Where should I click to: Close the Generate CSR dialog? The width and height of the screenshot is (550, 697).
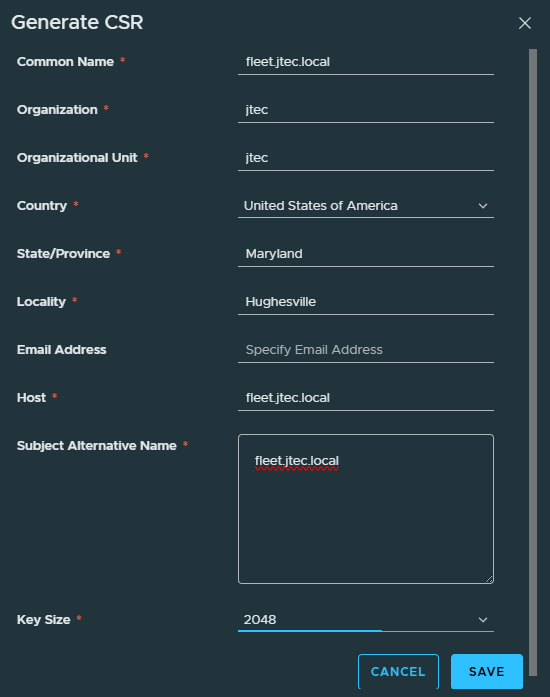click(x=525, y=23)
